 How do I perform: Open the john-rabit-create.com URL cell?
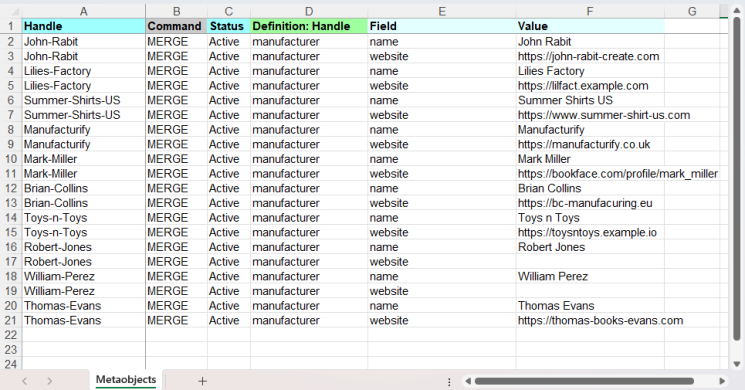pos(590,57)
